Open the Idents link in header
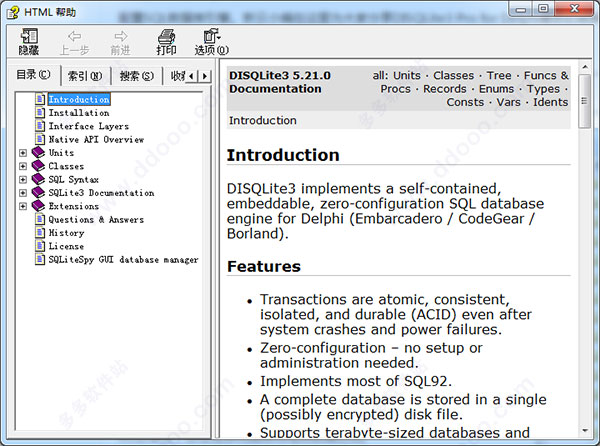600x446 pixels. 551,103
